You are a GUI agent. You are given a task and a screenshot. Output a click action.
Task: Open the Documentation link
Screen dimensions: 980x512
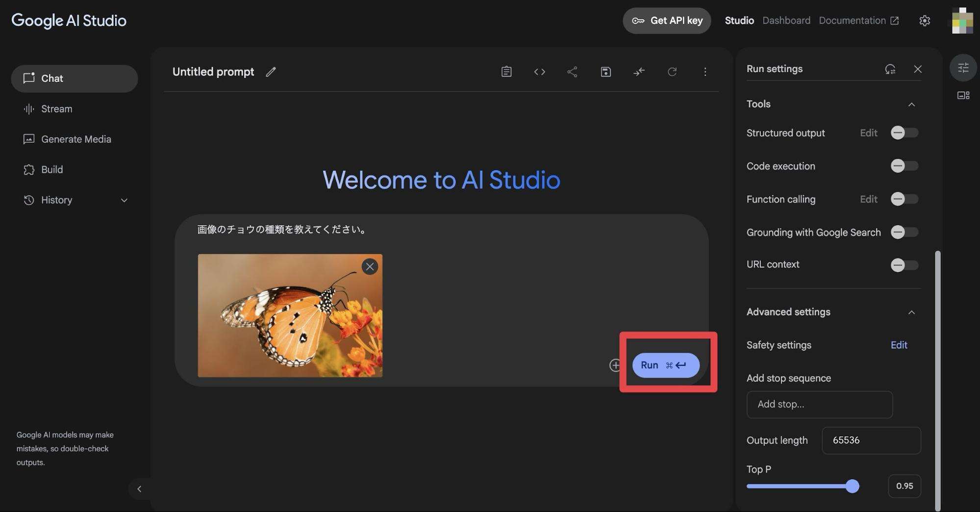click(858, 21)
